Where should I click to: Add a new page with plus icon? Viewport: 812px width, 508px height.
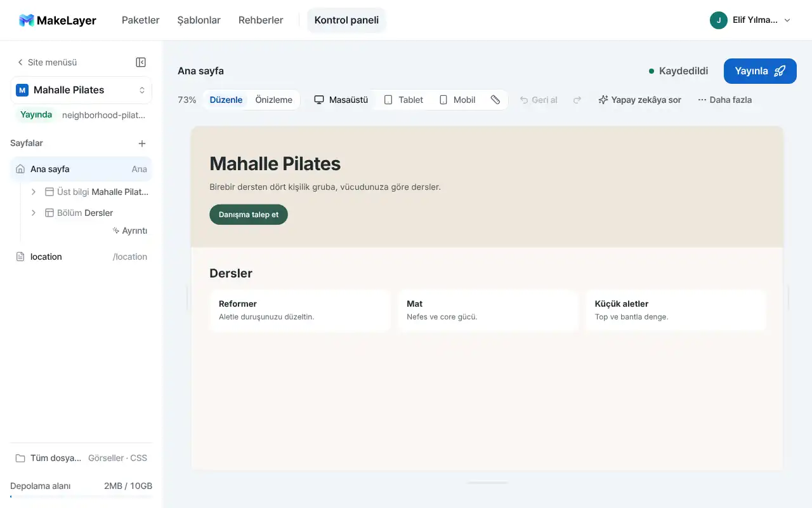coord(142,144)
